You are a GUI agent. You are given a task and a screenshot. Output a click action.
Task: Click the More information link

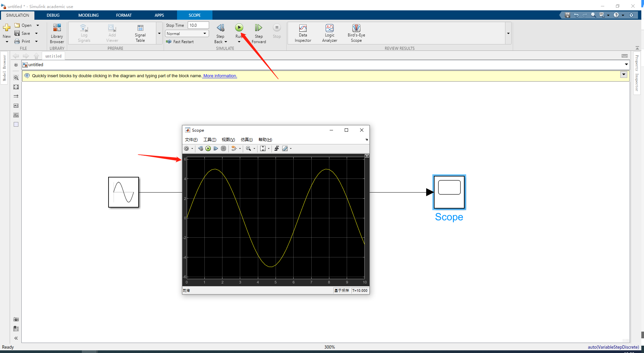(219, 76)
